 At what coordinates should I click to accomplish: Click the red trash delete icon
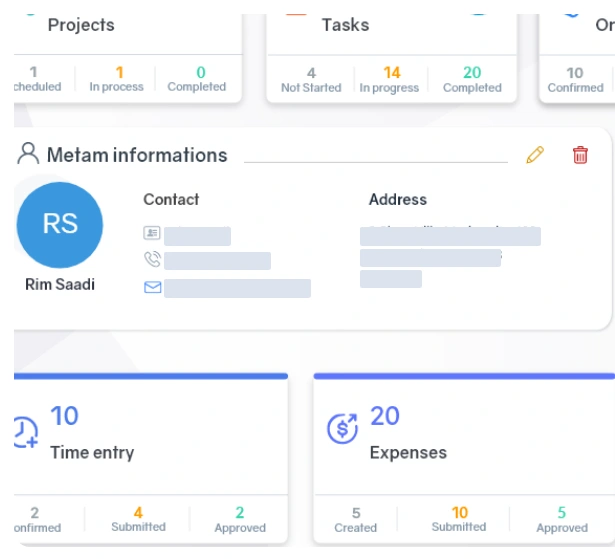tap(580, 155)
